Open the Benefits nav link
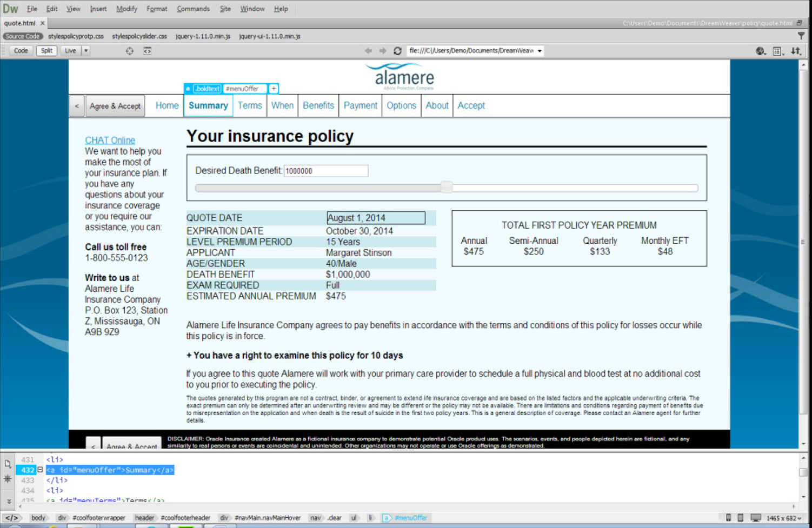Image resolution: width=812 pixels, height=528 pixels. 318,105
